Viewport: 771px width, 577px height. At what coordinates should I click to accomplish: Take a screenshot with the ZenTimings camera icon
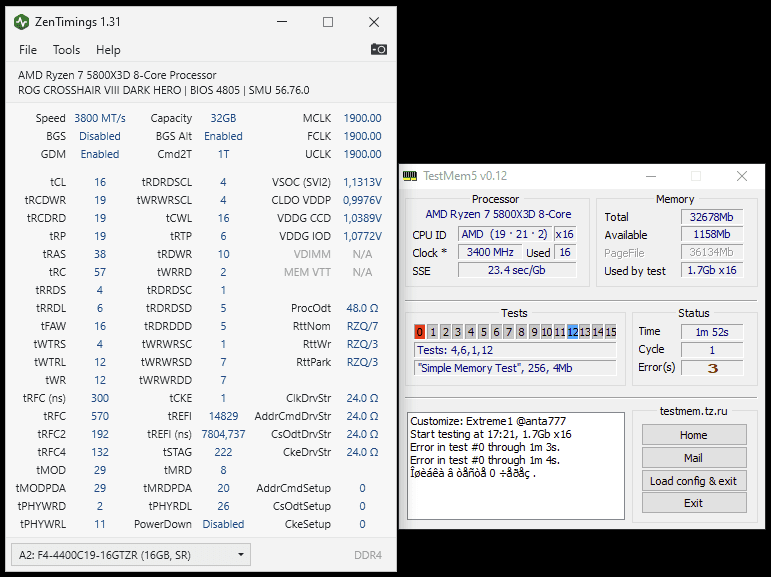coord(379,49)
